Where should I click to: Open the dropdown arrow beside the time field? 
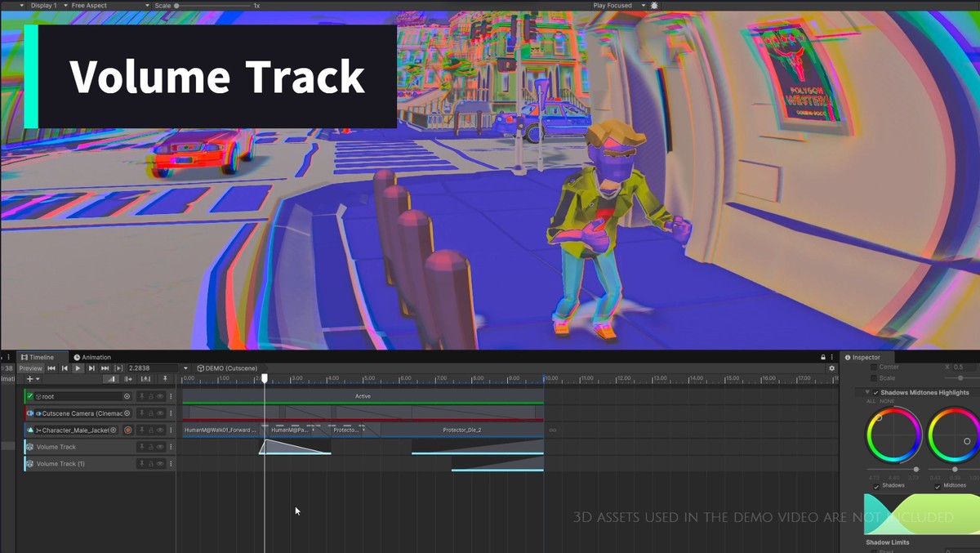(x=185, y=368)
